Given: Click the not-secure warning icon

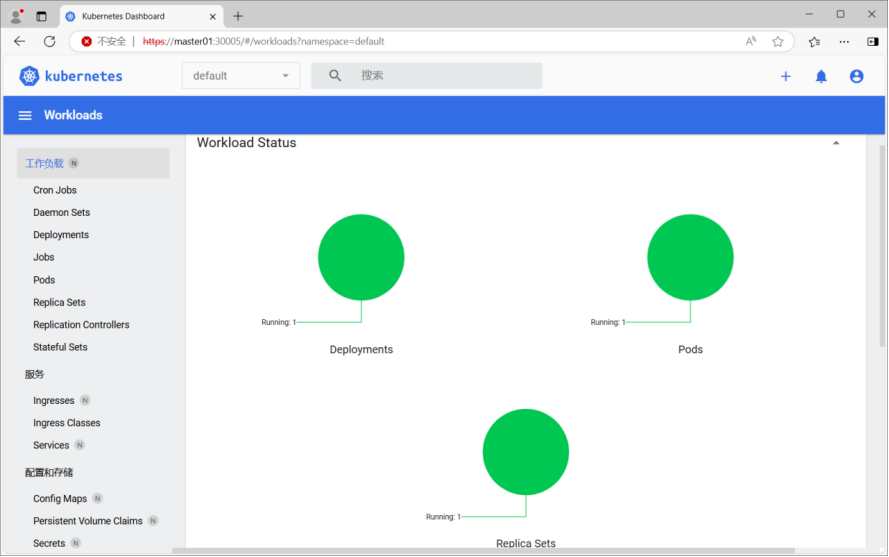Looking at the screenshot, I should click(x=87, y=41).
